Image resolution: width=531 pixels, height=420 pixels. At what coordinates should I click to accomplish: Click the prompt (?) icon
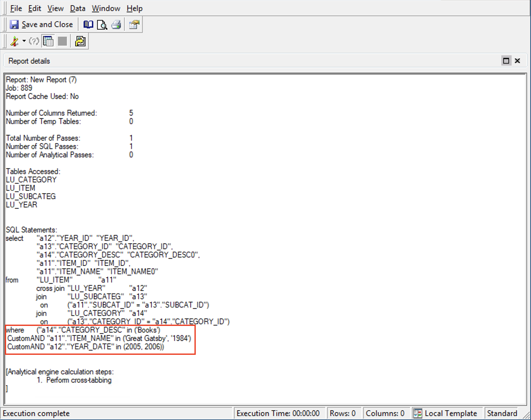[x=34, y=41]
